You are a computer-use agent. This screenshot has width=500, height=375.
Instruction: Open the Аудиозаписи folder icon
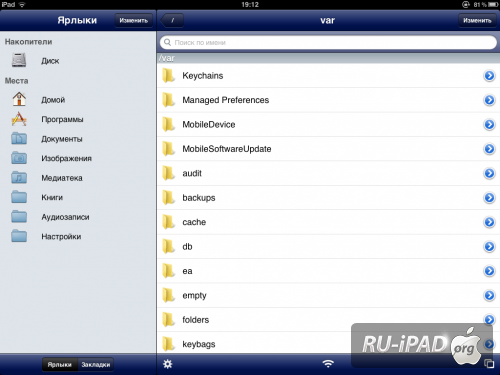[19, 217]
